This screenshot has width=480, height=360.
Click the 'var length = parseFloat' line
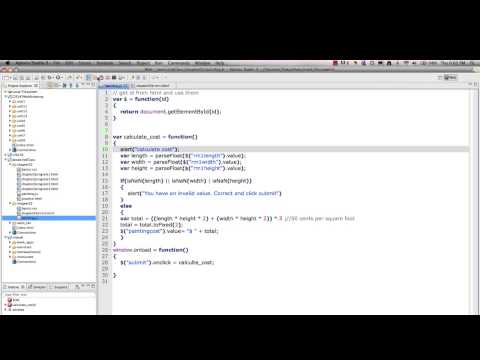click(x=183, y=156)
